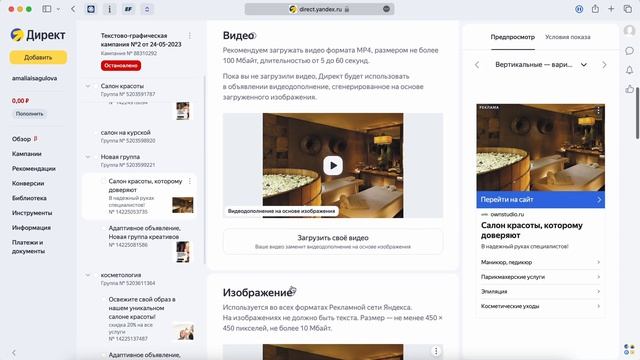Open the 'Эпиляция' sitelink
The image size is (640, 360).
(x=540, y=291)
